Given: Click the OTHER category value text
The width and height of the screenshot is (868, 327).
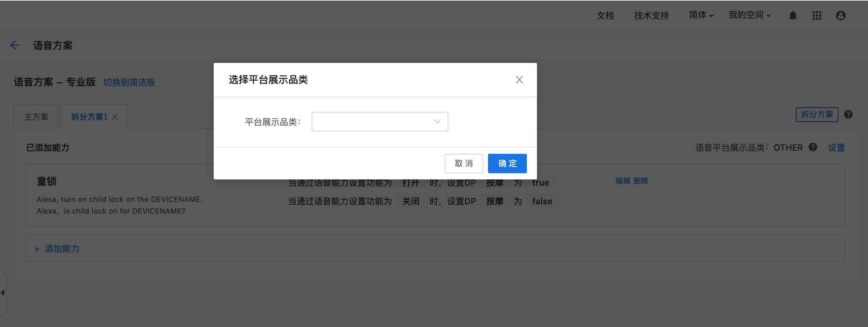Looking at the screenshot, I should point(788,148).
